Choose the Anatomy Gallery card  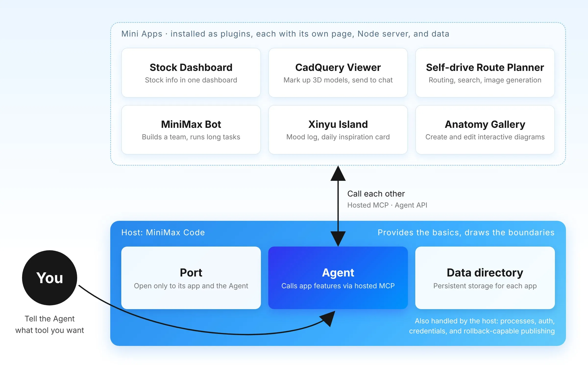click(x=485, y=130)
